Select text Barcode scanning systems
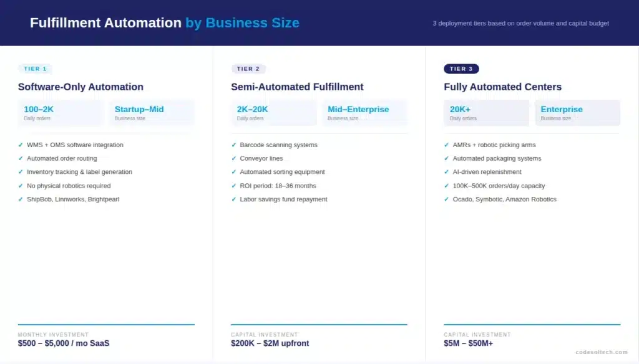Viewport: 639px width, 364px height. click(278, 145)
